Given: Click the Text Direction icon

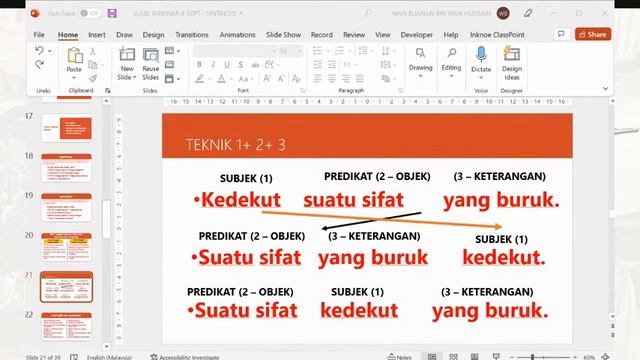Looking at the screenshot, I should (x=386, y=51).
